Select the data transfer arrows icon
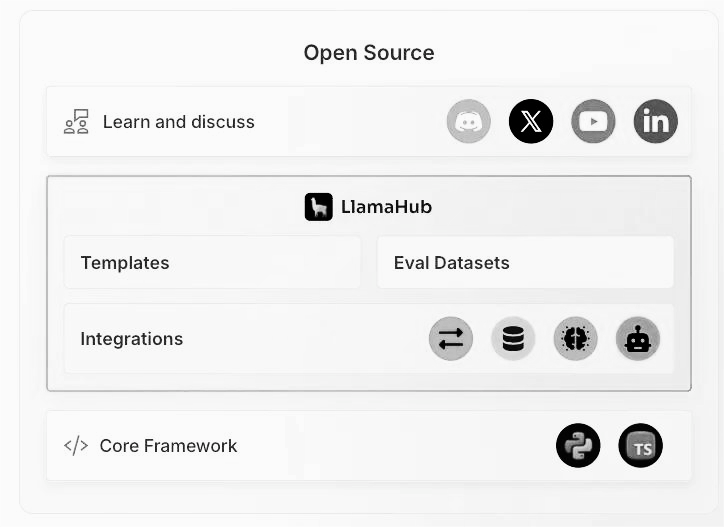The width and height of the screenshot is (724, 527). pyautogui.click(x=451, y=339)
